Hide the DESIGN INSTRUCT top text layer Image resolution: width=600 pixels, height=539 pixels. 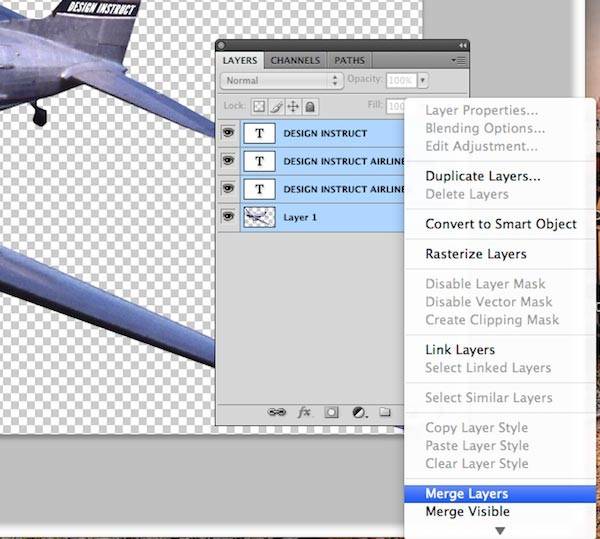coord(228,133)
